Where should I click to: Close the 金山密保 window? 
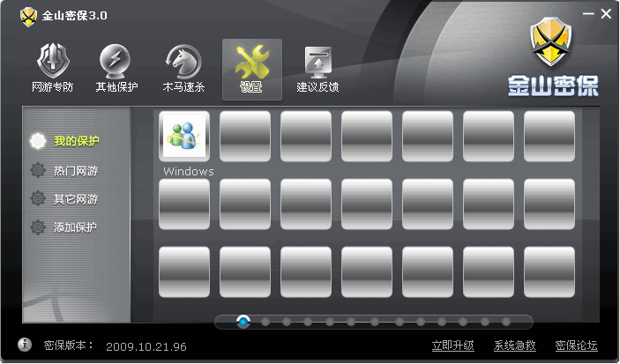pyautogui.click(x=606, y=14)
